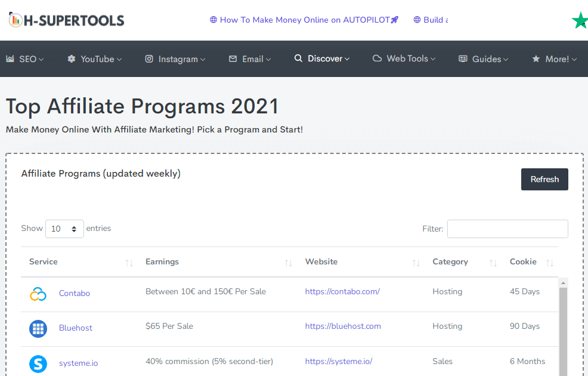This screenshot has height=376, width=588.
Task: Click the Contabo service logo
Action: coord(38,294)
